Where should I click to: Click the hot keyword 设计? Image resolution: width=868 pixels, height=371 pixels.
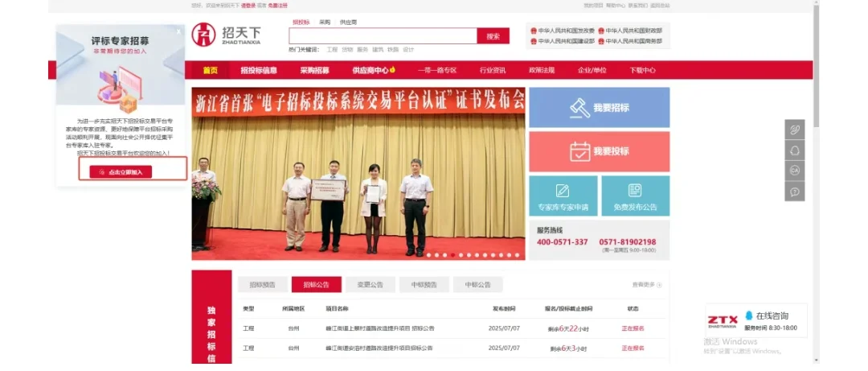pos(408,49)
